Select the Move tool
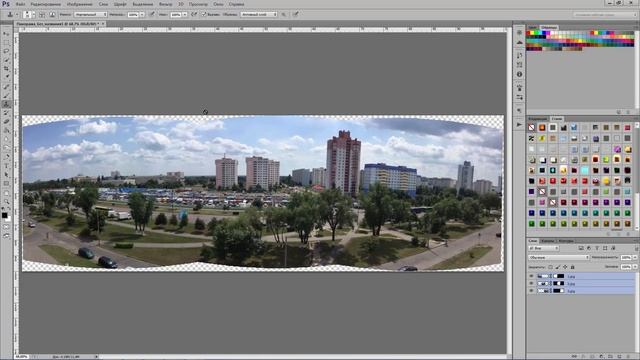This screenshot has width=640, height=360. [x=6, y=33]
